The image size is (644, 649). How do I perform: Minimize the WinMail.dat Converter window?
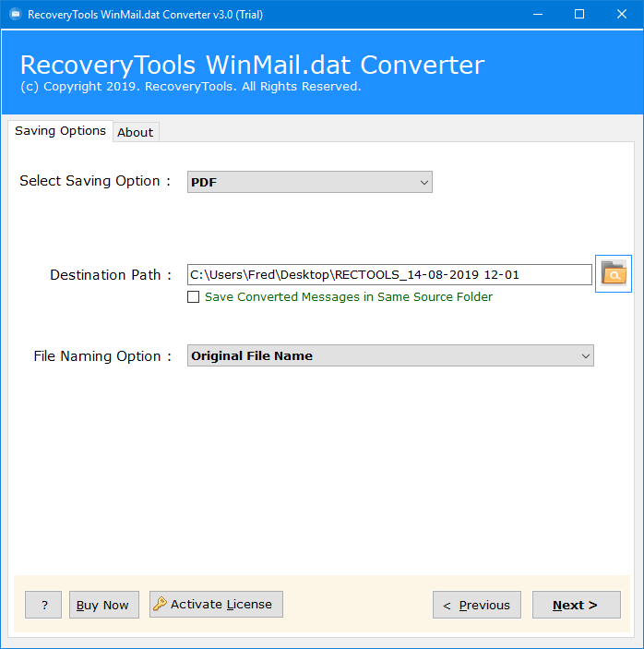538,15
